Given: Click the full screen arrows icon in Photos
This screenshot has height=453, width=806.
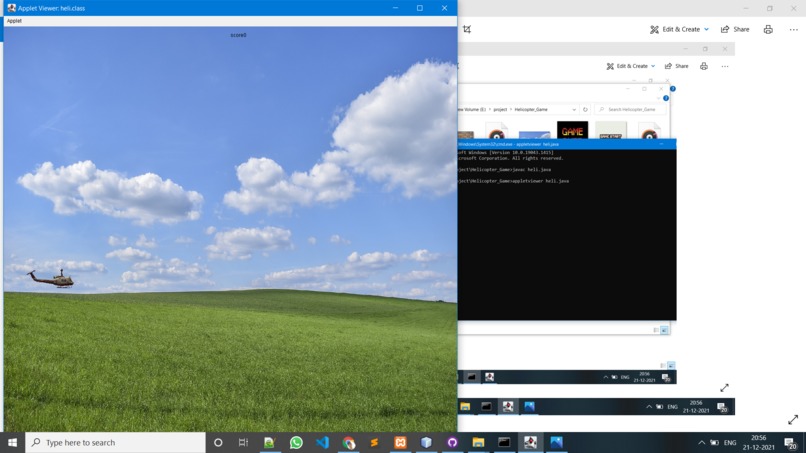Looking at the screenshot, I should coord(793,420).
